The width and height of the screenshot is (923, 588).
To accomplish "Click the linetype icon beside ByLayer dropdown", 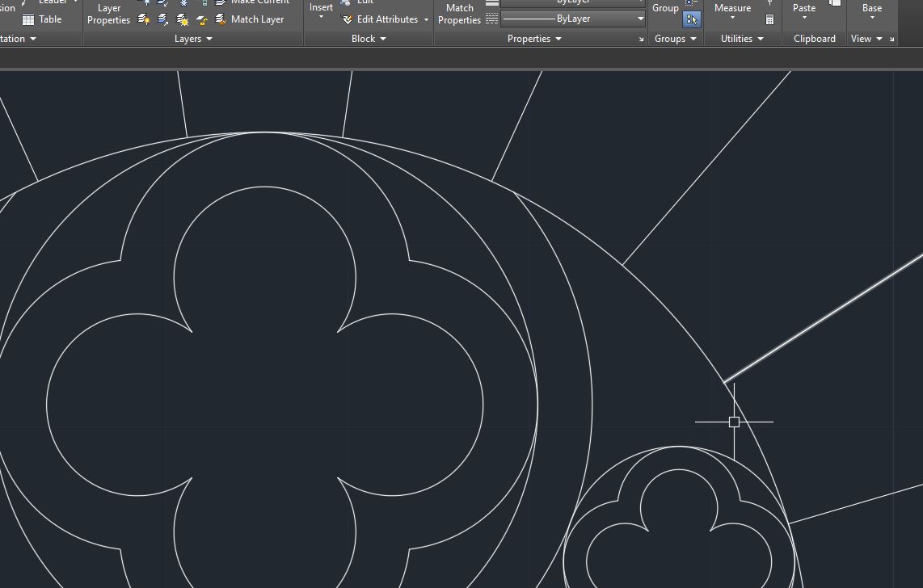I will (491, 19).
